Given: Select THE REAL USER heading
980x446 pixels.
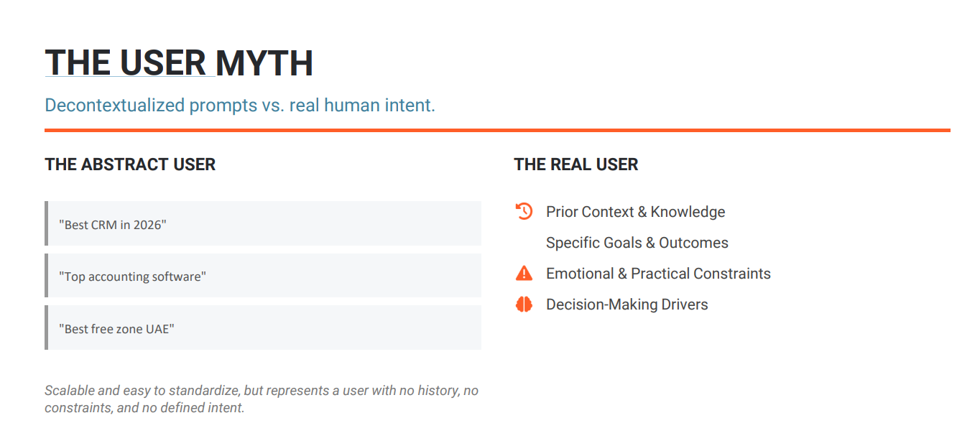Looking at the screenshot, I should [576, 164].
